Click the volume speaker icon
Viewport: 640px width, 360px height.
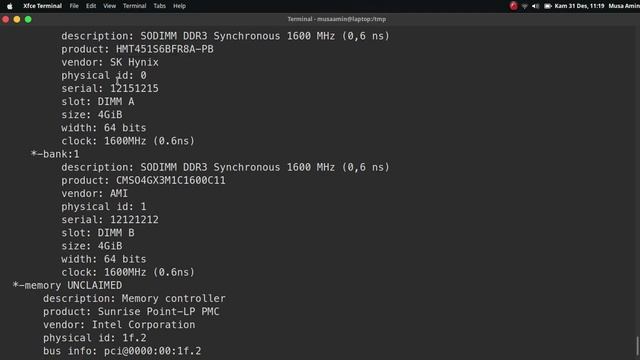click(536, 6)
